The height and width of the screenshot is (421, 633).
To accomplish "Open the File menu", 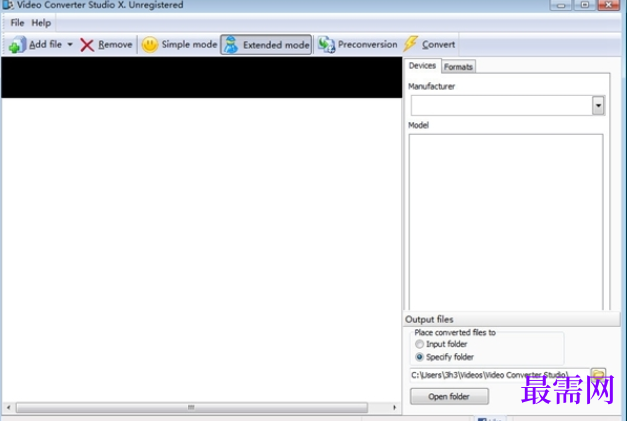I will coord(17,23).
